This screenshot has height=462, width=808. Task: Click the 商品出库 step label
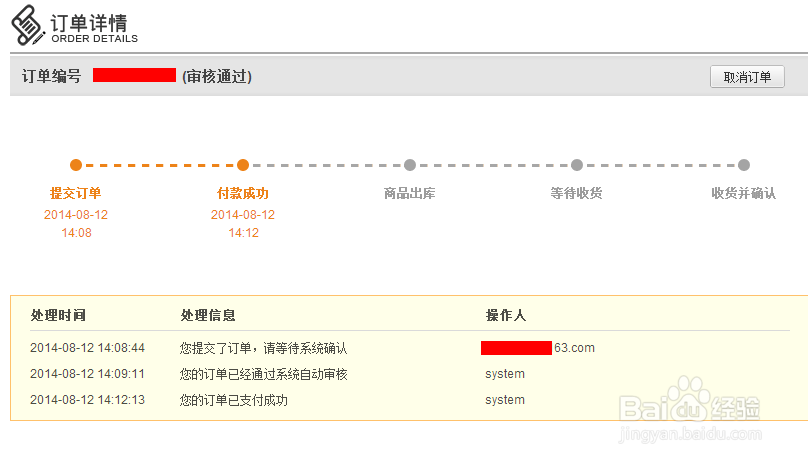[x=410, y=193]
